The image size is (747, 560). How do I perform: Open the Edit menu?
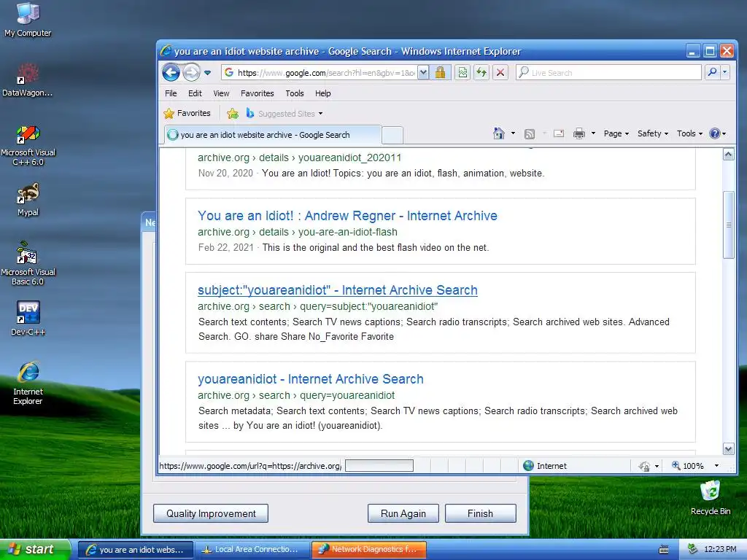(x=195, y=93)
